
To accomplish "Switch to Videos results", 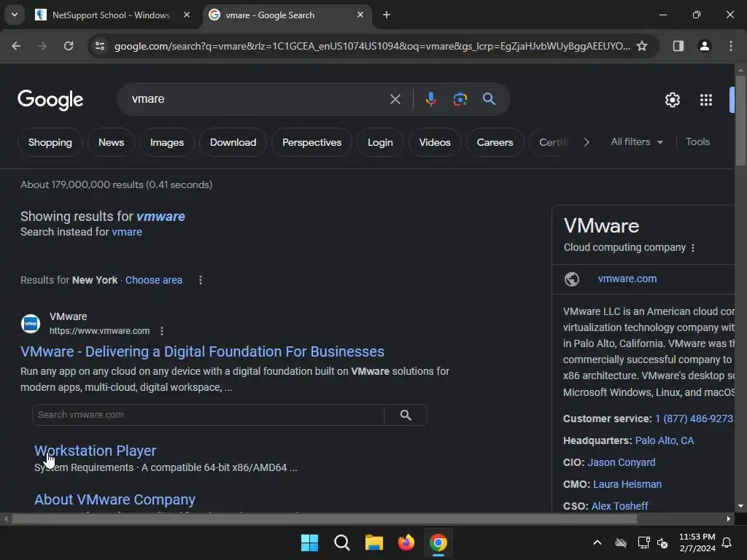I will tap(435, 142).
